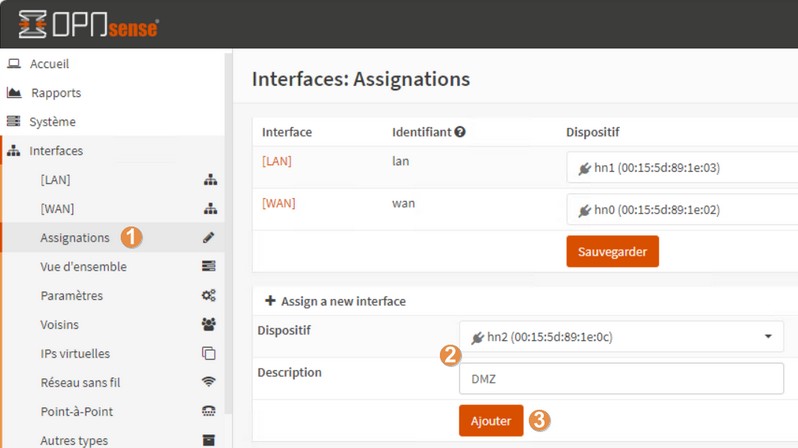Image resolution: width=798 pixels, height=448 pixels.
Task: Click the help icon next to Identifiant
Action: 460,132
